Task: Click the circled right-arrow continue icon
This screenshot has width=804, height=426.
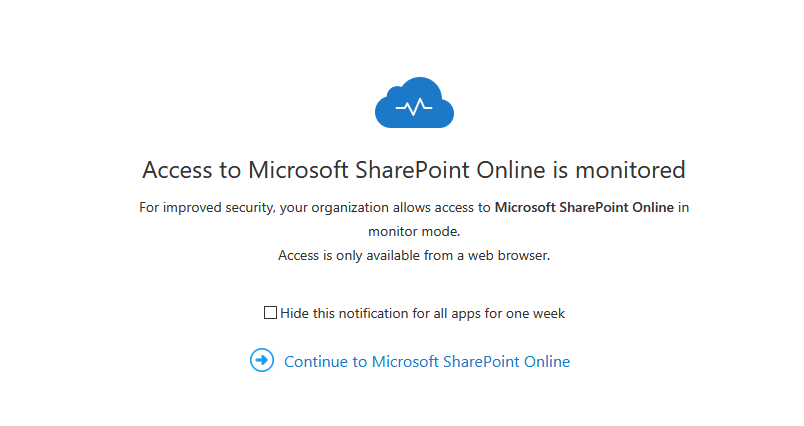Action: [262, 360]
